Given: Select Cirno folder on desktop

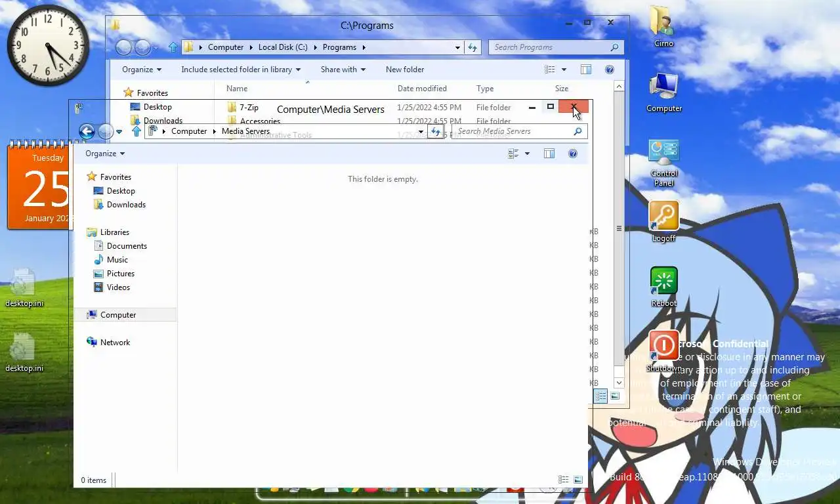Looking at the screenshot, I should pyautogui.click(x=663, y=27).
